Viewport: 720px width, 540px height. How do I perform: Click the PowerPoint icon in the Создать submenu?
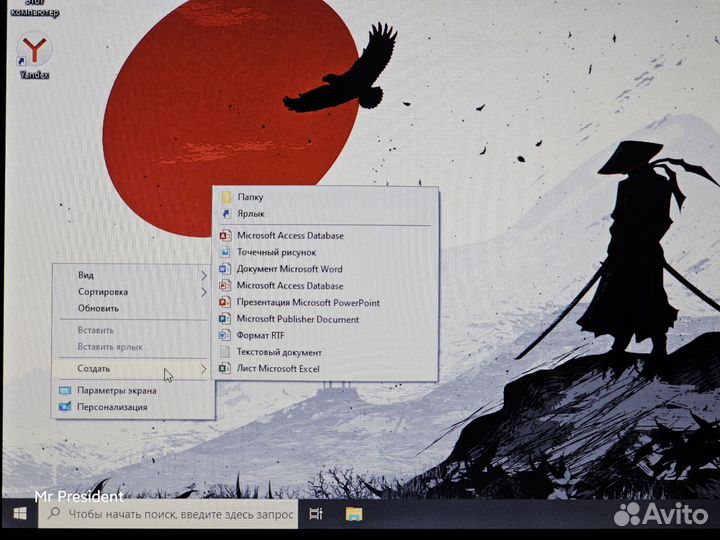225,302
